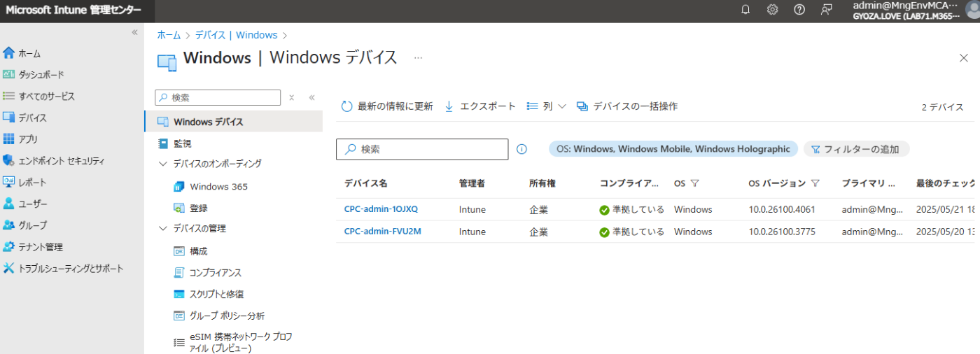Open more options ellipsis beside page title
The width and height of the screenshot is (980, 354).
418,58
